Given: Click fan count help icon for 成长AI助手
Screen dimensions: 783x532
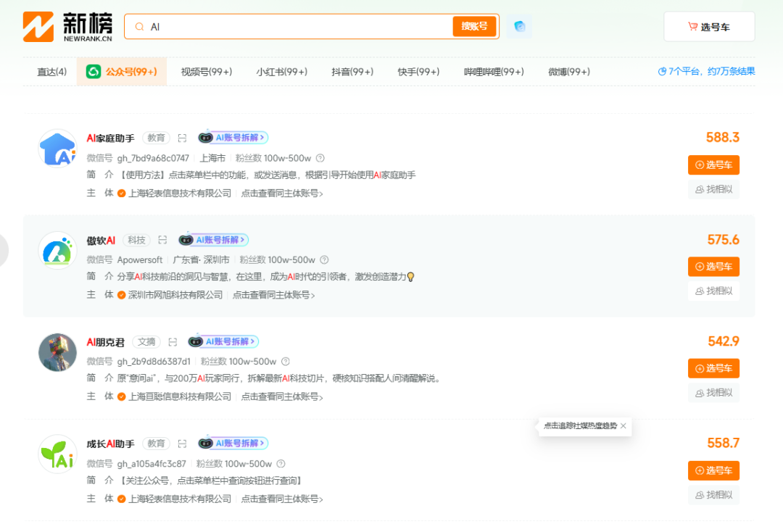Looking at the screenshot, I should pyautogui.click(x=281, y=464).
